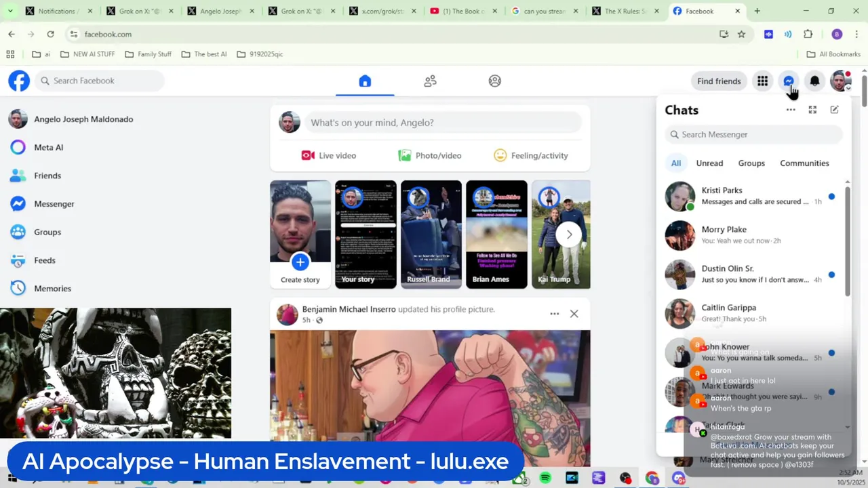Toggle the Messenger chats icon in header
The height and width of the screenshot is (488, 868).
coord(789,81)
